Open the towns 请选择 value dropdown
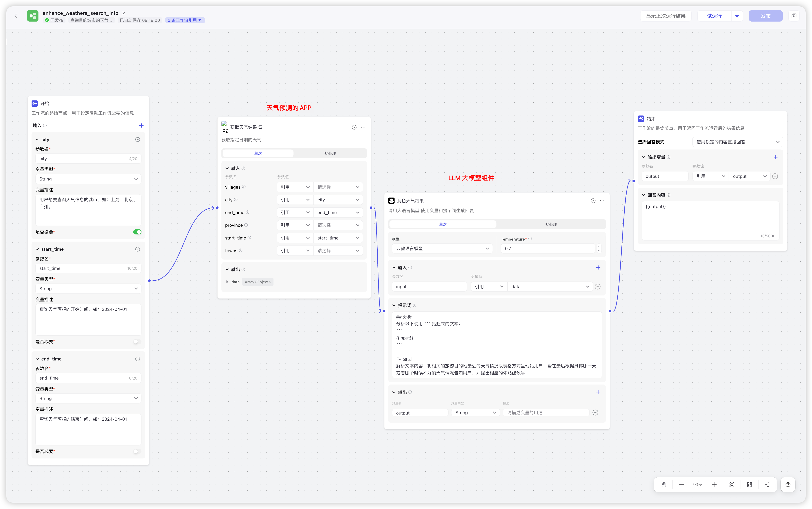The width and height of the screenshot is (812, 509). [338, 251]
